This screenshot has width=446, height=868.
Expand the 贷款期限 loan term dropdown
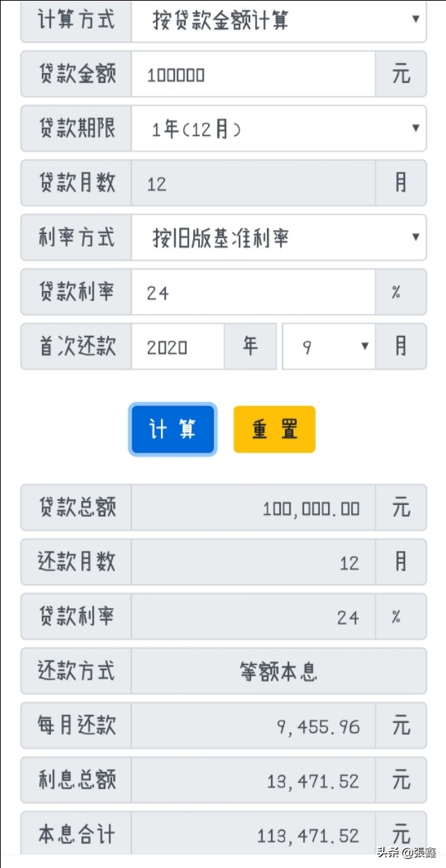pyautogui.click(x=279, y=128)
